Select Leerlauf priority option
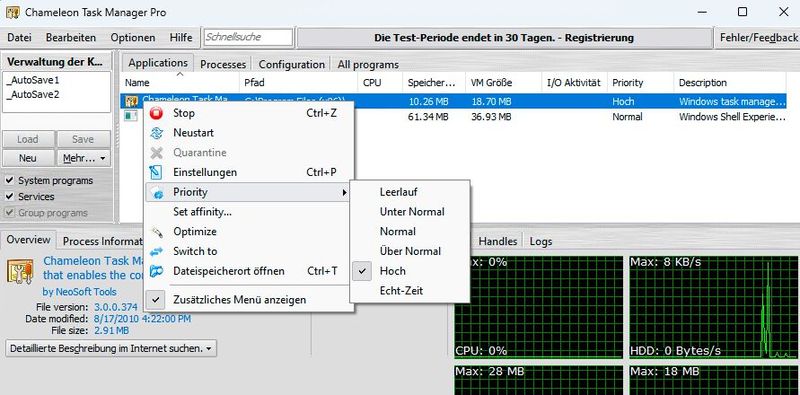The image size is (800, 395). click(410, 192)
